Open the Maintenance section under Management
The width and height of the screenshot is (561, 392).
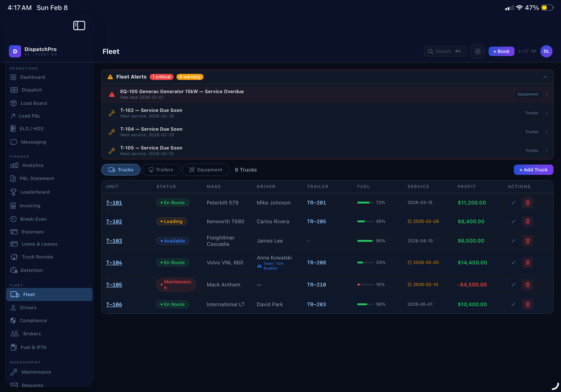(36, 372)
